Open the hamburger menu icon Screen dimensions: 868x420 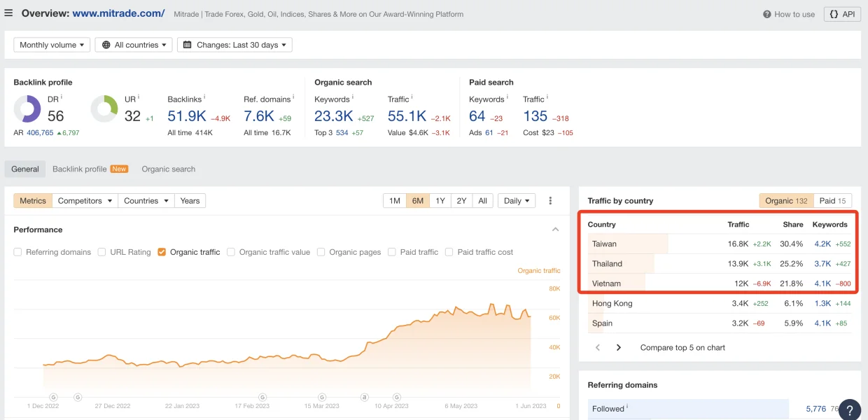[8, 13]
